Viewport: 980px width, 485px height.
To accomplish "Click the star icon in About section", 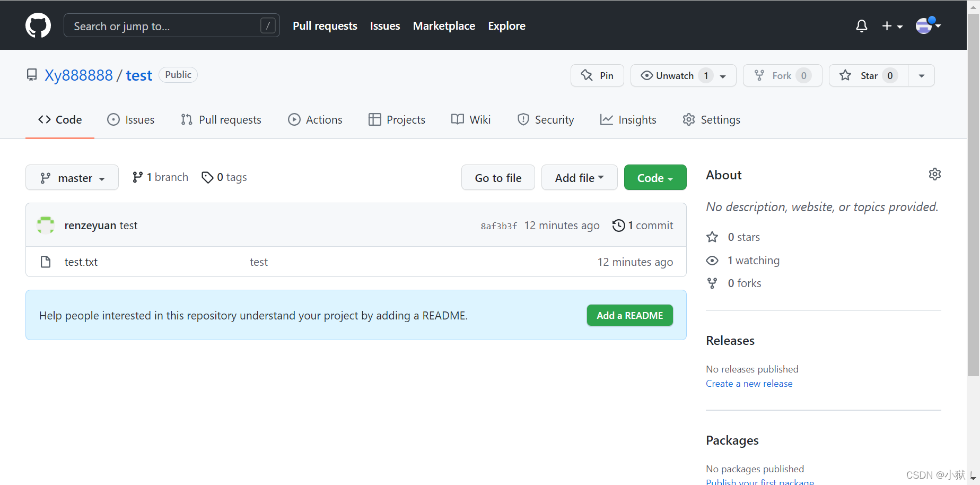I will tap(712, 237).
